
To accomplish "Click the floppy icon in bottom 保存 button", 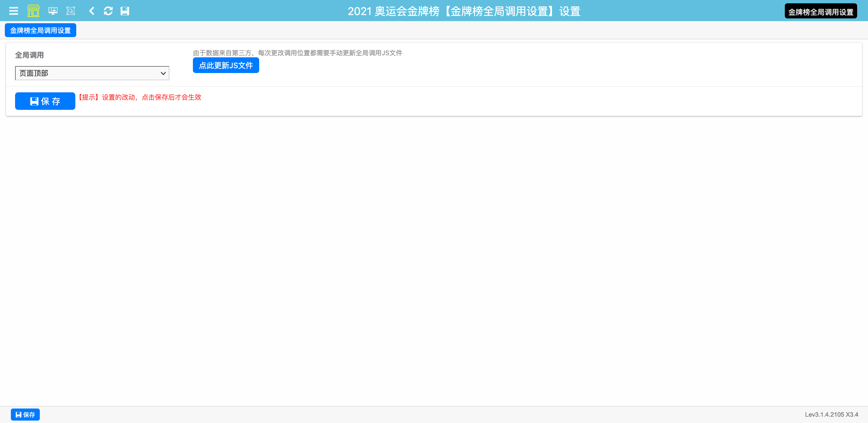I will click(18, 415).
